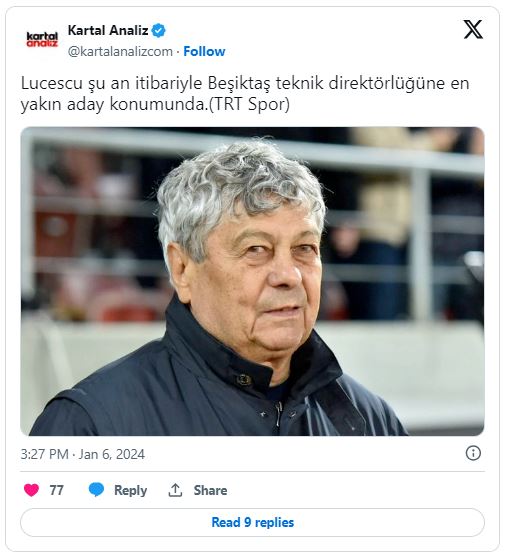505x554 pixels.
Task: Click the Reply text label
Action: (x=130, y=490)
